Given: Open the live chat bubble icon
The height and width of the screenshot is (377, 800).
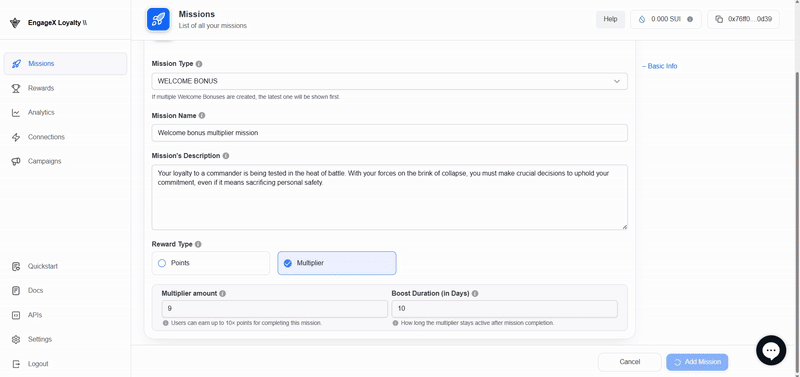Looking at the screenshot, I should pos(771,350).
